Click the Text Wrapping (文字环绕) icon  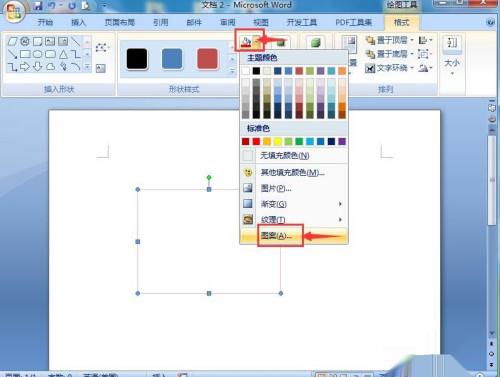tap(370, 68)
